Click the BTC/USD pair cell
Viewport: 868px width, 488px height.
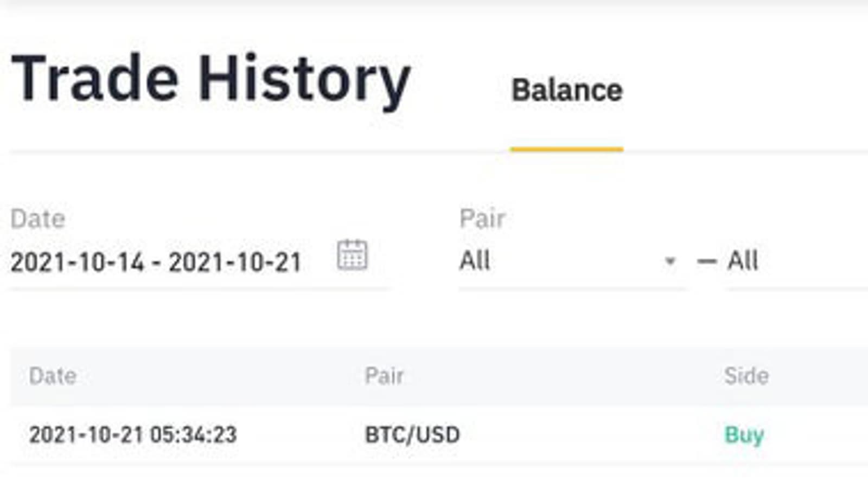tap(412, 435)
